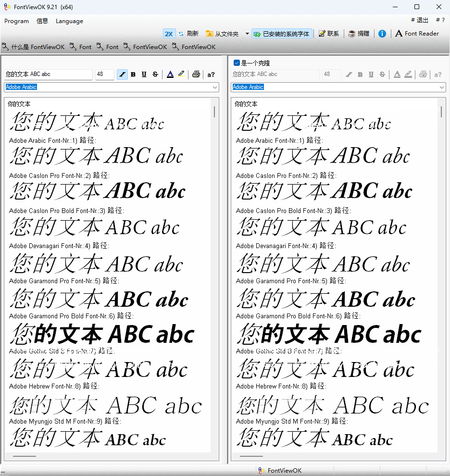Image resolution: width=450 pixels, height=476 pixels.
Task: Toggle italic in left pane
Action: 122,75
